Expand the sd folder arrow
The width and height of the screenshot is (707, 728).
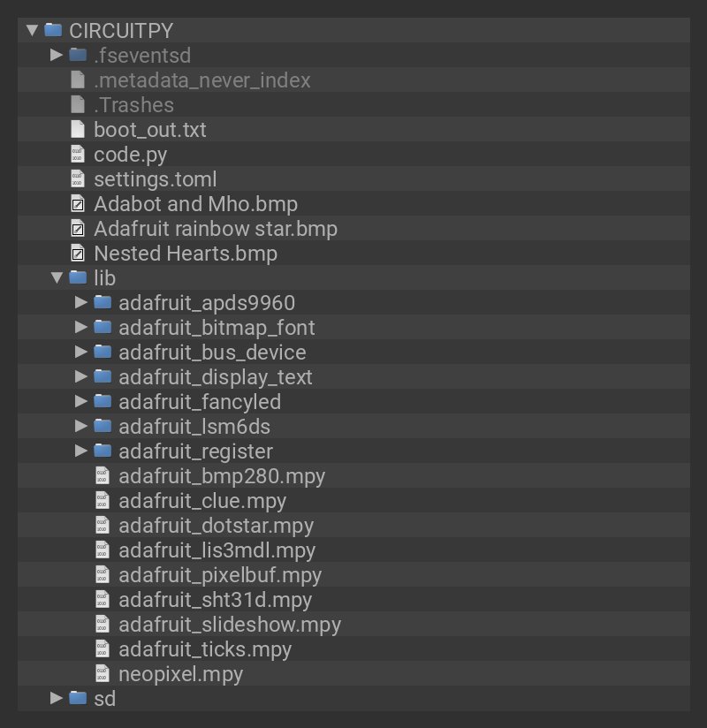tap(57, 698)
